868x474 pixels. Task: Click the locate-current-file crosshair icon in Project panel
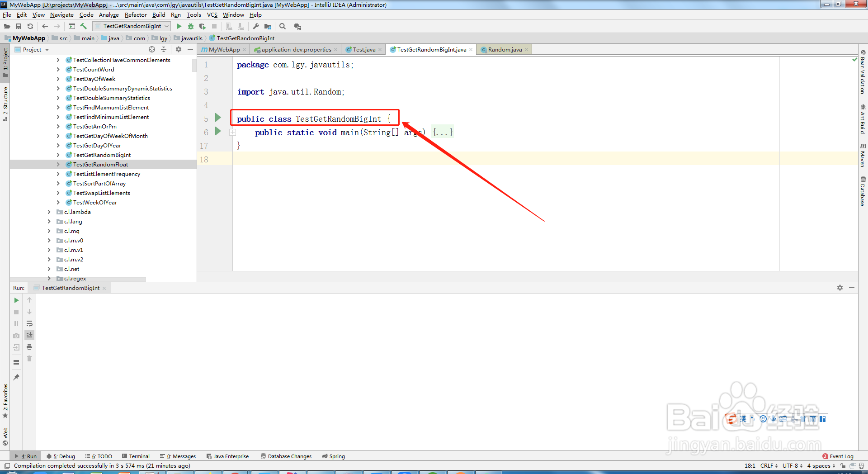(x=152, y=49)
